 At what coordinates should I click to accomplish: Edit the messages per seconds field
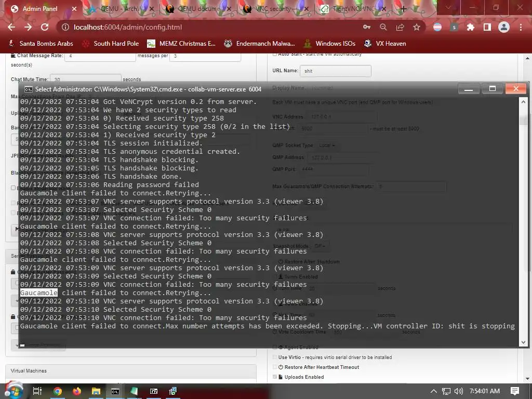(205, 56)
